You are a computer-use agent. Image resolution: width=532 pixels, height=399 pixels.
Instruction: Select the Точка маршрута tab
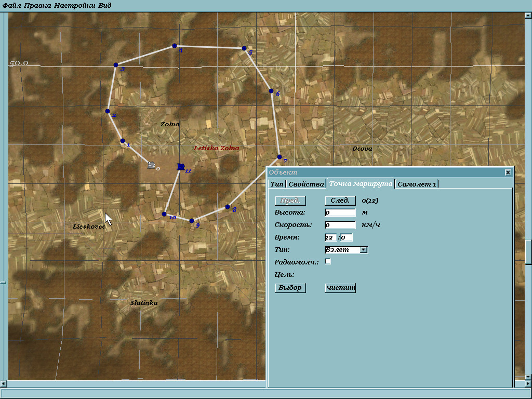pyautogui.click(x=361, y=183)
